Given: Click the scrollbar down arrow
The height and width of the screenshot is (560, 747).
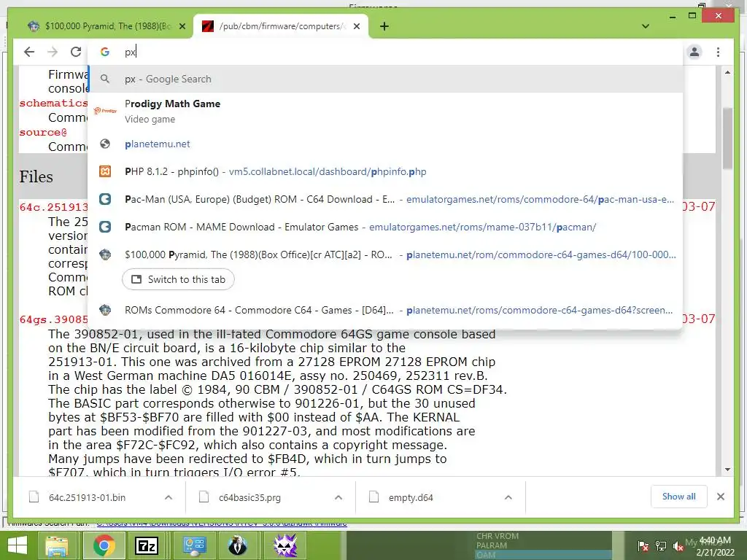Looking at the screenshot, I should pos(727,470).
